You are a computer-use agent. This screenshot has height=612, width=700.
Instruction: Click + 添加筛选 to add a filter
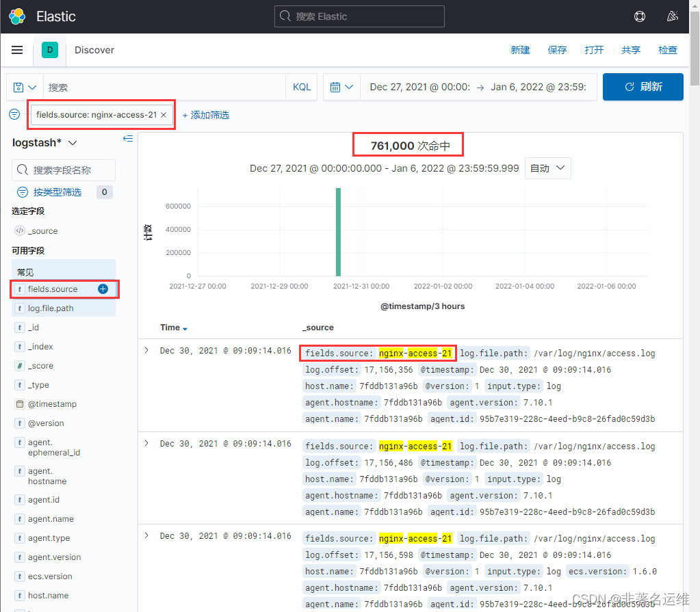click(206, 115)
